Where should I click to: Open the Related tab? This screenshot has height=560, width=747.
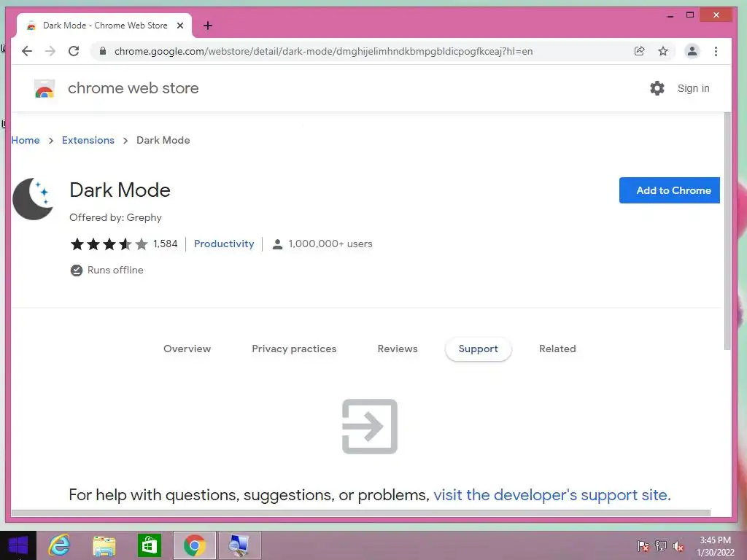point(557,349)
